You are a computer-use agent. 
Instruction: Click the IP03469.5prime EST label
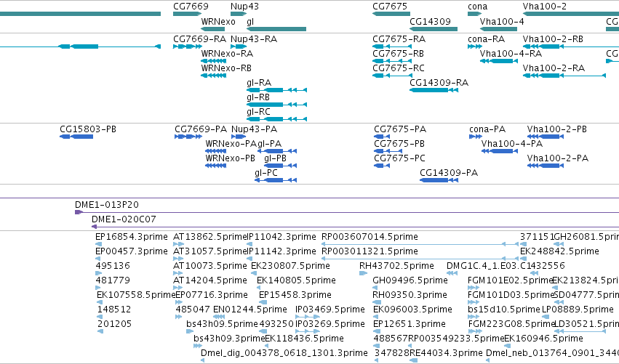pos(330,310)
